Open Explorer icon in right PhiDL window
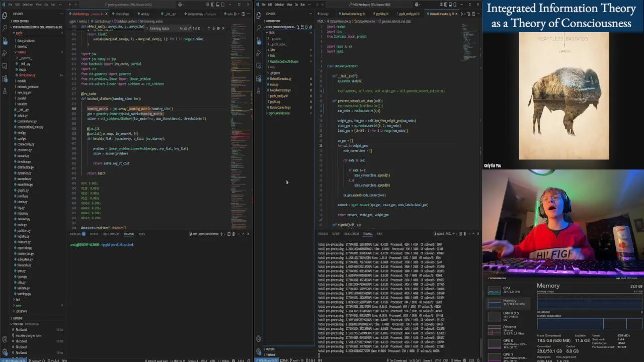Image resolution: width=644 pixels, height=362 pixels. tap(259, 15)
